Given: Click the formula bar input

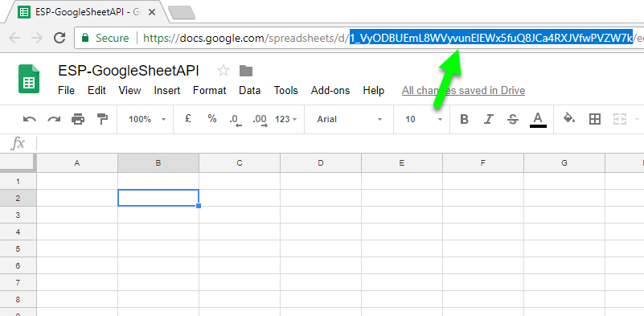Looking at the screenshot, I should click(341, 143).
